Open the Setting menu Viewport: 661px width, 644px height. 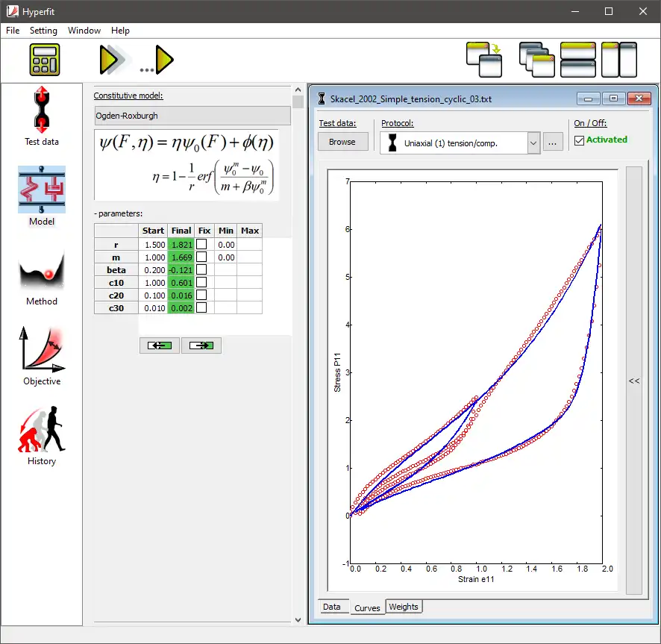coord(43,31)
